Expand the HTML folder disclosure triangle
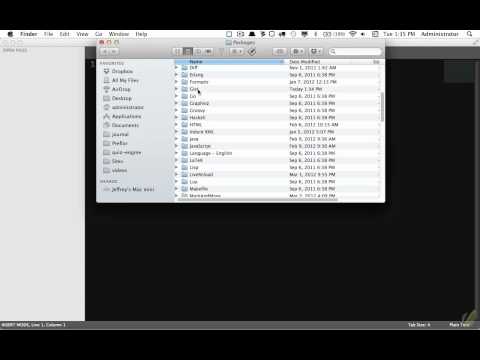The height and width of the screenshot is (360, 480). (x=176, y=125)
